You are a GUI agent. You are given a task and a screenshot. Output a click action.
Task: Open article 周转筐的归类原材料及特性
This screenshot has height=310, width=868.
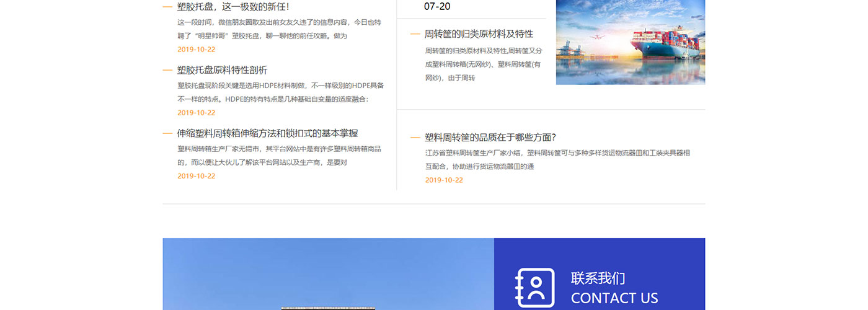(479, 34)
